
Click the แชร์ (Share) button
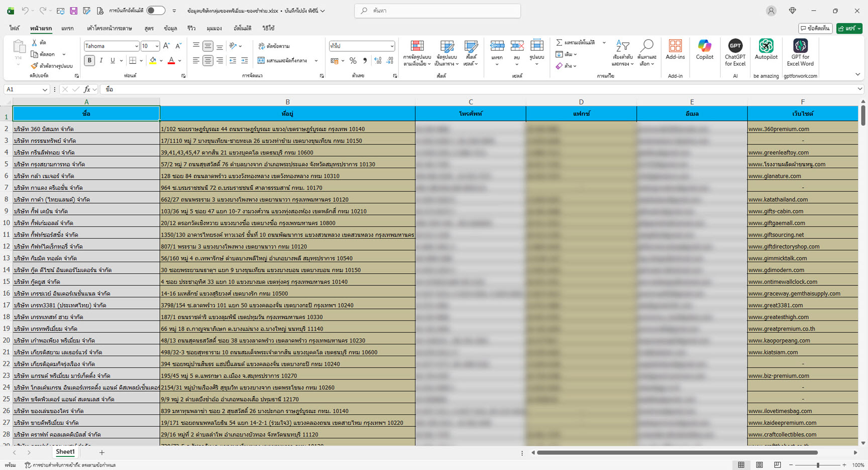click(849, 29)
